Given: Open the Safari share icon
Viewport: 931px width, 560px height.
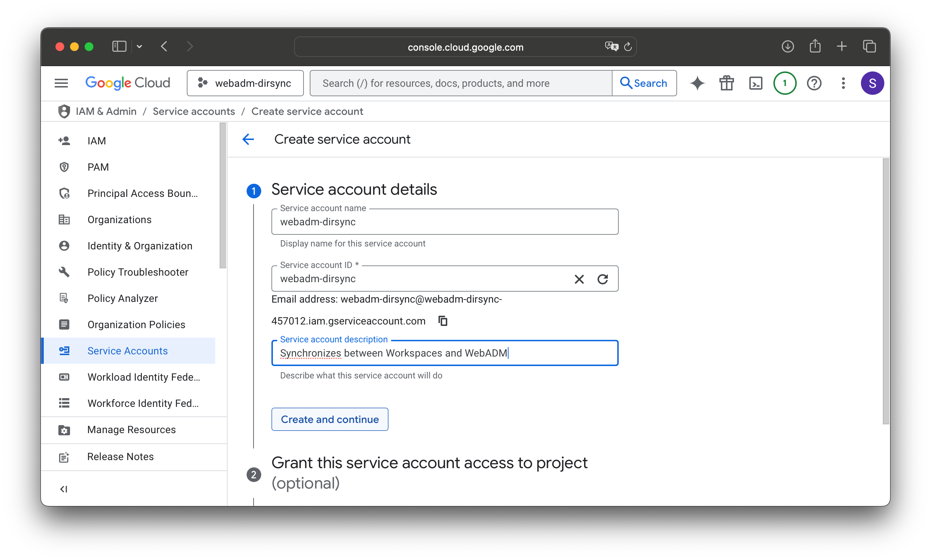Looking at the screenshot, I should [815, 46].
